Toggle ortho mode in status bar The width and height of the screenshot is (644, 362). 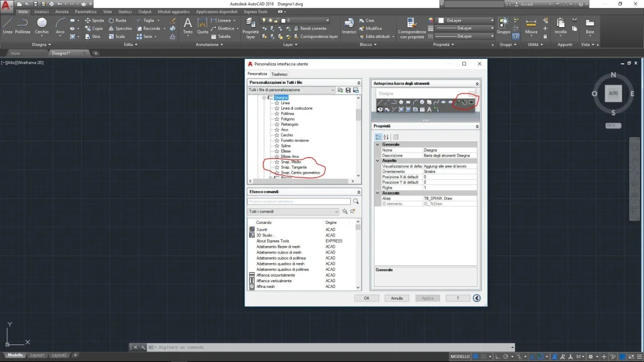(x=498, y=357)
